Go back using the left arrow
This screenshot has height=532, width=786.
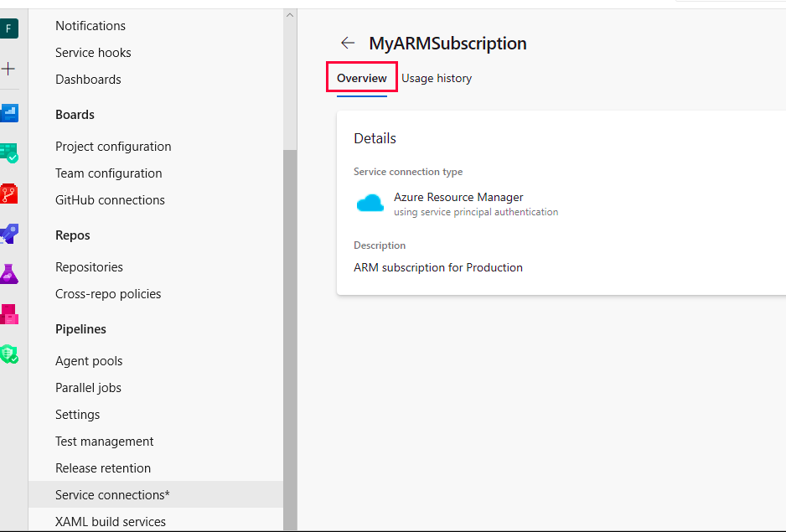click(348, 43)
